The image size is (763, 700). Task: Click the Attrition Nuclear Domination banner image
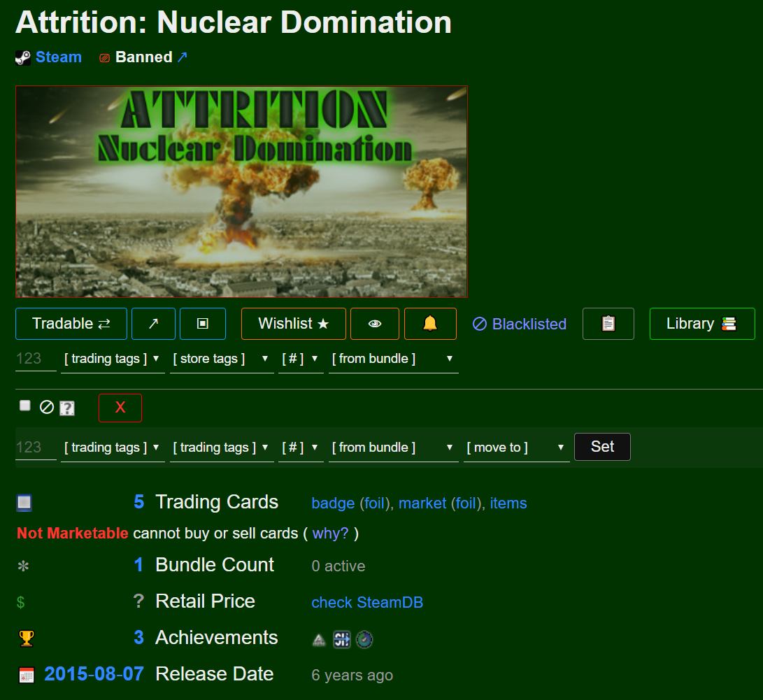[241, 192]
